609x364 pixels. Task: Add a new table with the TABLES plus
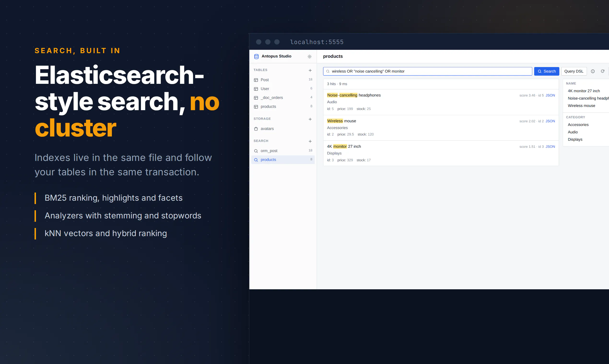tap(310, 70)
